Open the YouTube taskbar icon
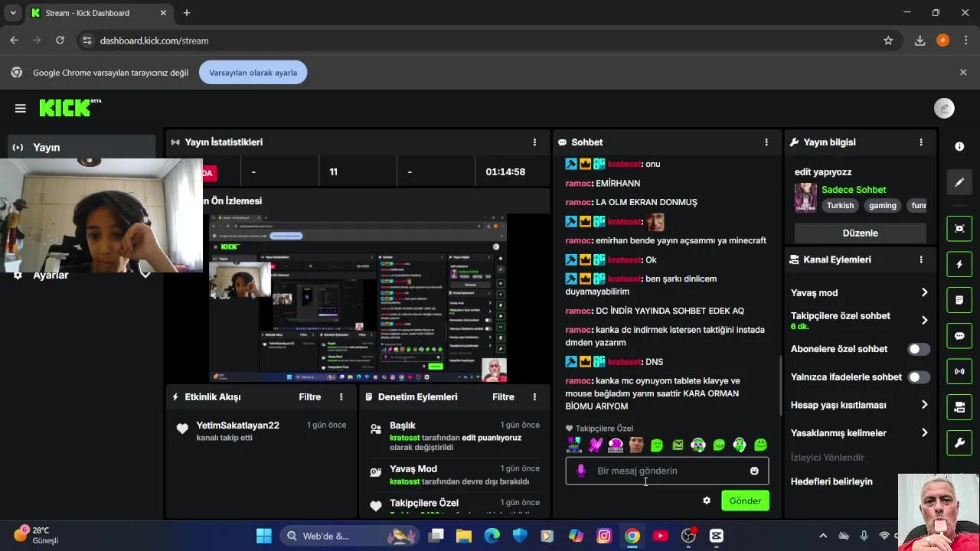Viewport: 980px width, 551px height. pos(660,536)
